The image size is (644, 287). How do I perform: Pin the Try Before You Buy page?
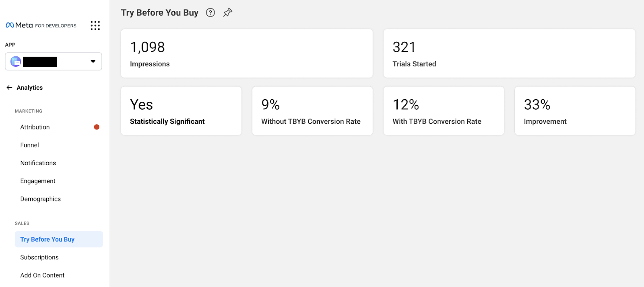228,12
